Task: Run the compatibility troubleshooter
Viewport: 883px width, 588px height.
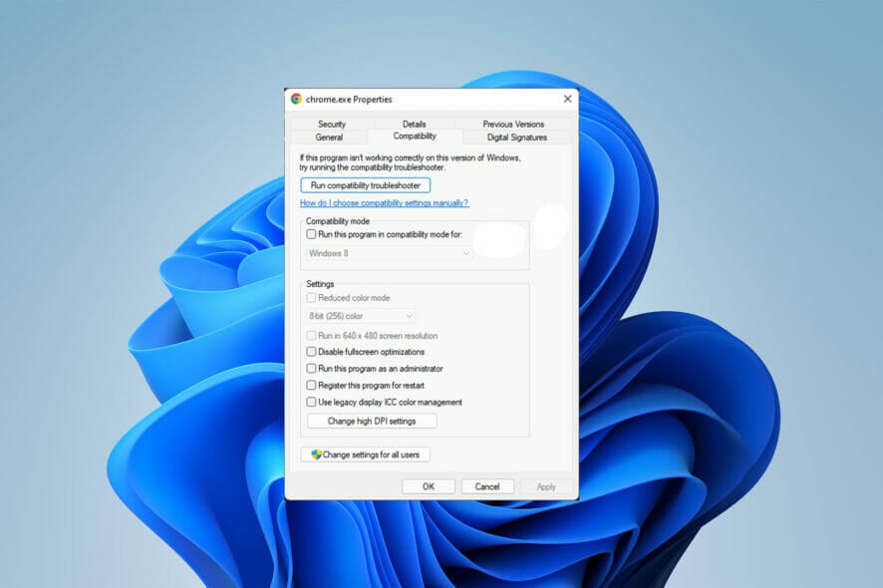Action: coord(364,184)
